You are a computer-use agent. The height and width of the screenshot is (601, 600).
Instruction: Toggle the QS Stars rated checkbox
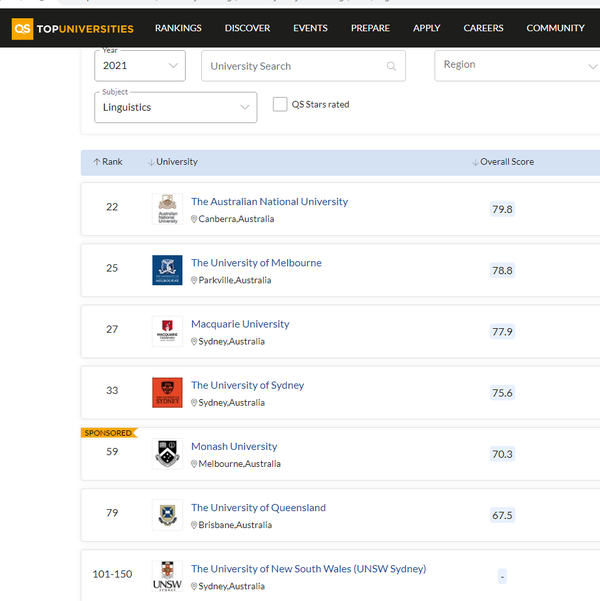pos(280,104)
